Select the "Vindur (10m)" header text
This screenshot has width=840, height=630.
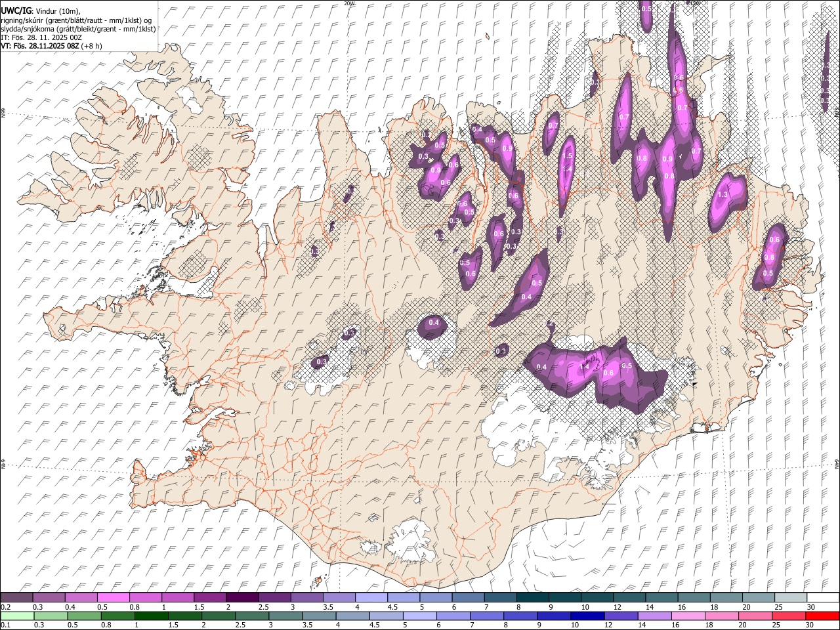click(x=56, y=11)
